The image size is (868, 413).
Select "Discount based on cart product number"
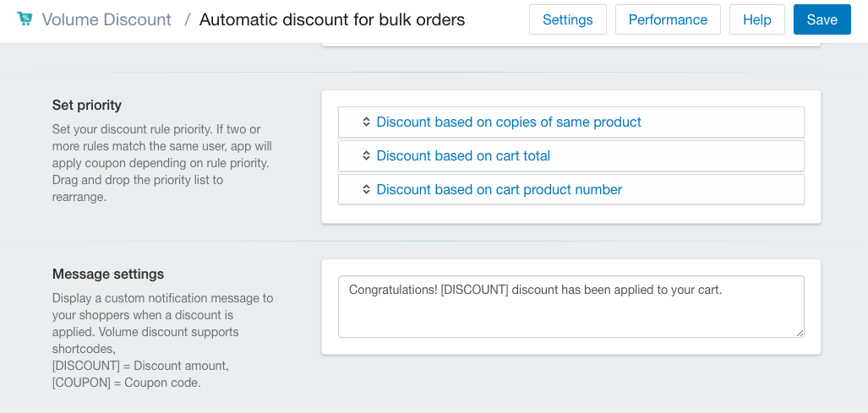[499, 189]
